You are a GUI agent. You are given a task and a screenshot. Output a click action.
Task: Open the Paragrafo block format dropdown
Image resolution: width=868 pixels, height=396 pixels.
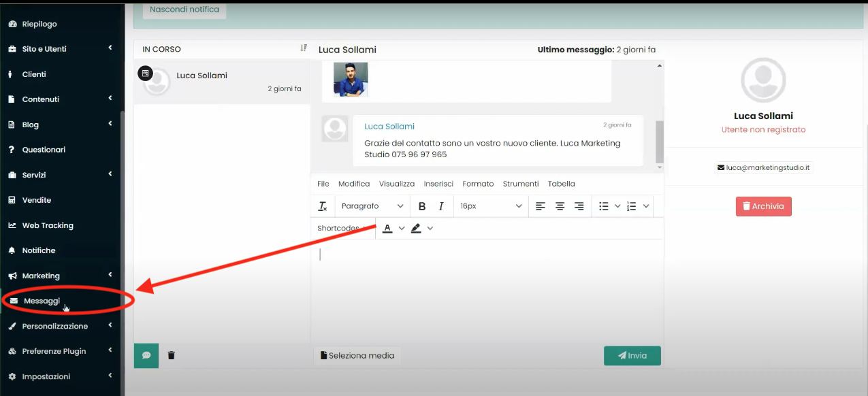click(x=372, y=206)
